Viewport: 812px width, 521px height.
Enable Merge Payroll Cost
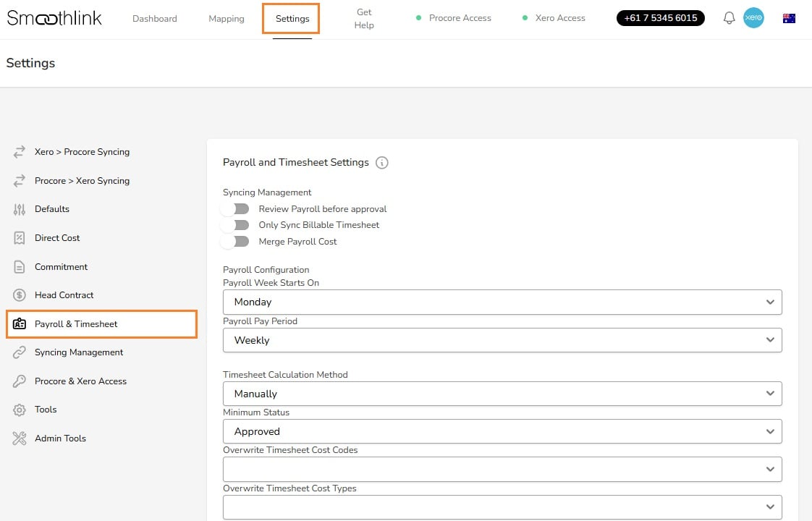[x=235, y=242]
